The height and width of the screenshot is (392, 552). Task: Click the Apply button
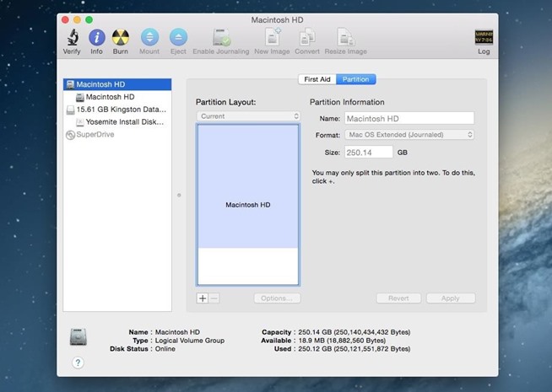point(450,298)
